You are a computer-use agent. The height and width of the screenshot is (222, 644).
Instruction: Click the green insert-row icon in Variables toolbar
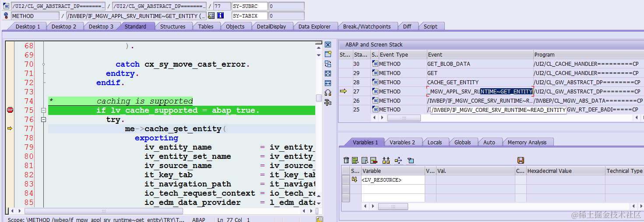click(355, 161)
